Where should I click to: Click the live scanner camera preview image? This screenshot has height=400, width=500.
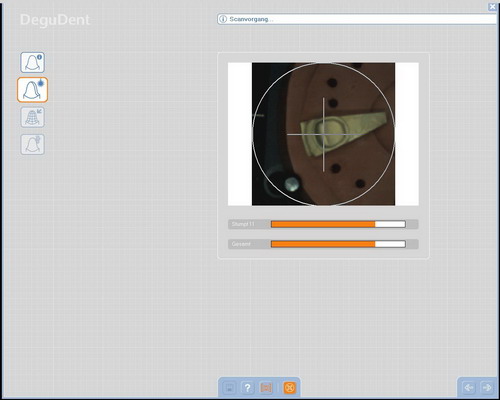pos(323,134)
